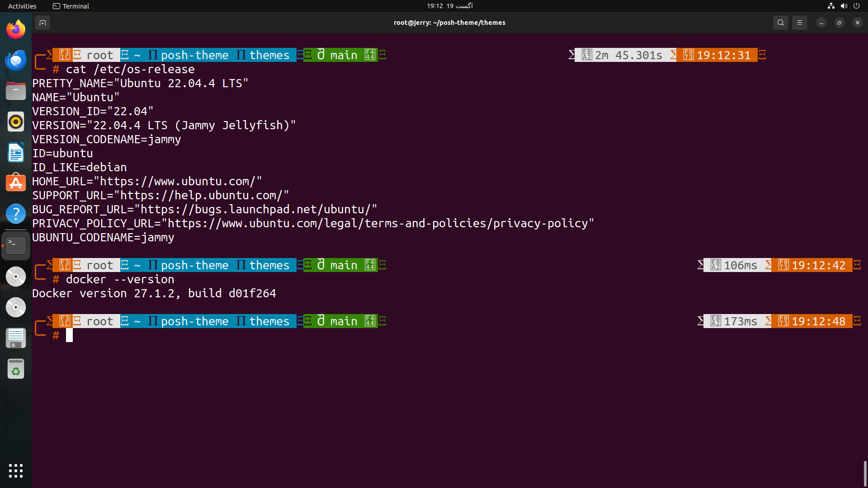Click the PRIVACY_POLICY_URL line

(x=313, y=223)
